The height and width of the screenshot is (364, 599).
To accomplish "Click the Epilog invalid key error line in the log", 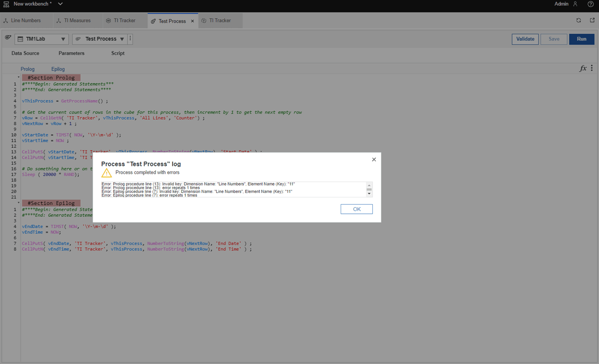I will (x=197, y=191).
